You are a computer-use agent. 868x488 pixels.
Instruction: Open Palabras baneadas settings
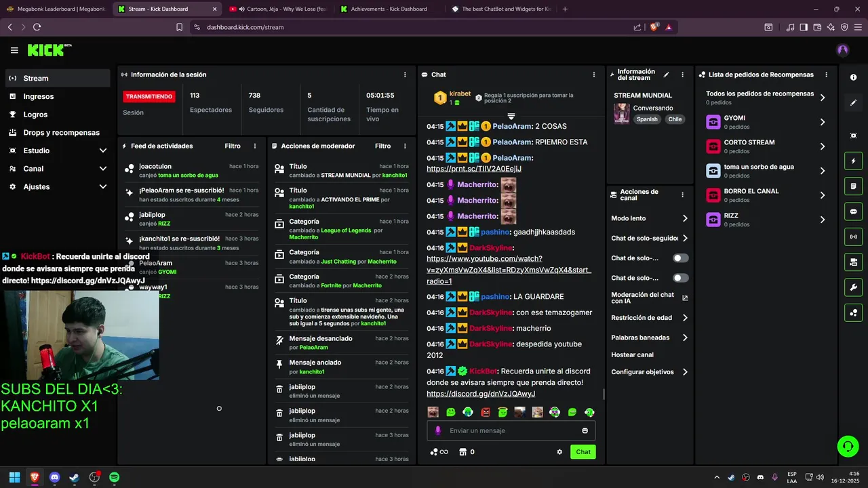(x=649, y=338)
